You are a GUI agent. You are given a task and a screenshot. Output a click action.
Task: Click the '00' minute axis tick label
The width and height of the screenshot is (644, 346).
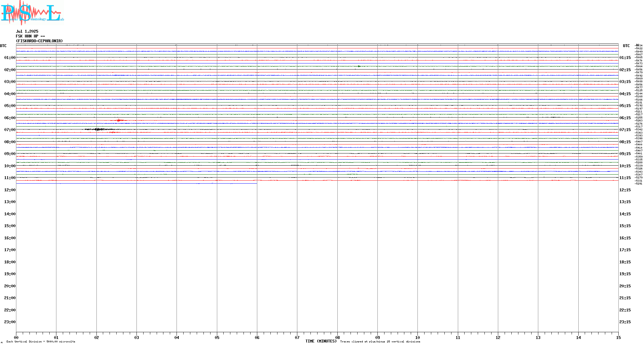coord(16,337)
